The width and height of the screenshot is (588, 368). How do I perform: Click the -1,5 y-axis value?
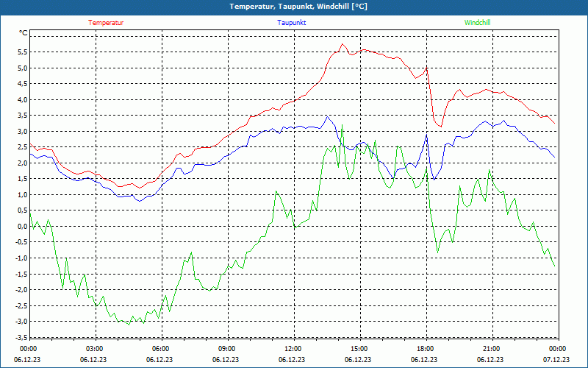point(21,274)
